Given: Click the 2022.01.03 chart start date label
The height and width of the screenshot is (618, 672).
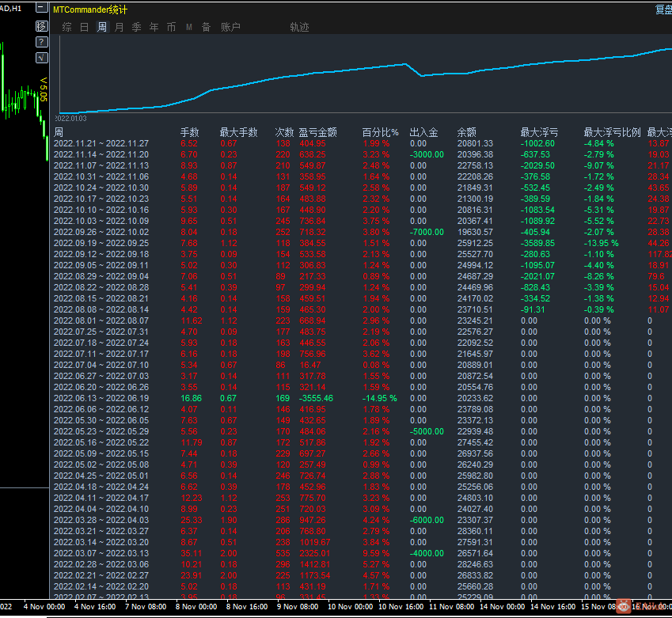Looking at the screenshot, I should click(x=70, y=118).
